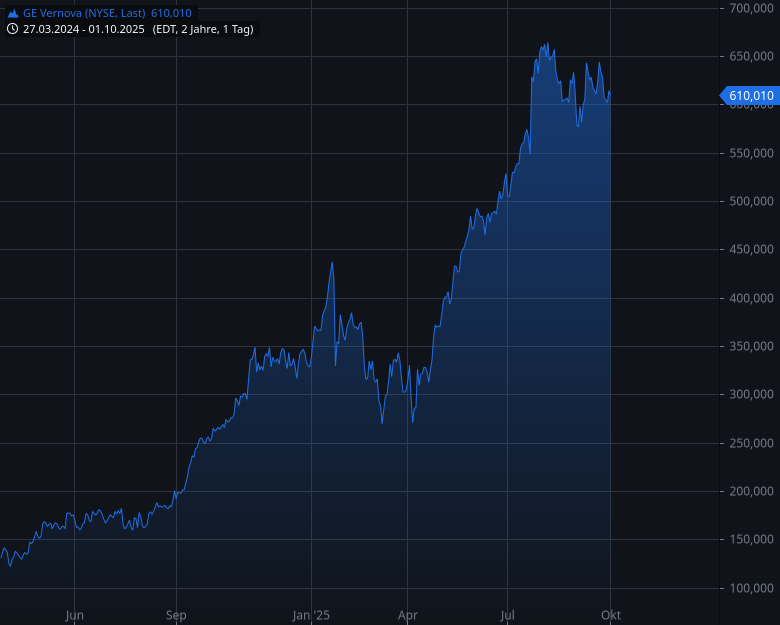Click the 500,000 price axis label
This screenshot has width=780, height=625.
749,201
